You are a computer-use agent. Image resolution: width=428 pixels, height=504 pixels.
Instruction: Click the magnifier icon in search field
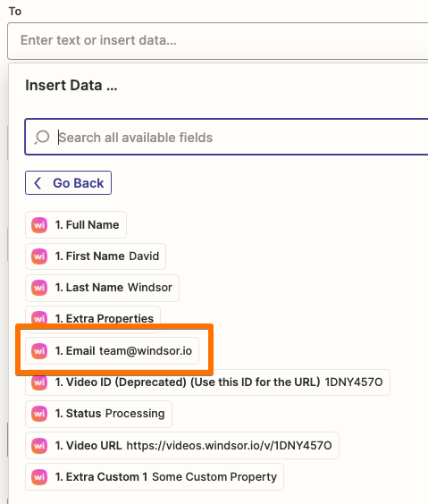coord(42,138)
